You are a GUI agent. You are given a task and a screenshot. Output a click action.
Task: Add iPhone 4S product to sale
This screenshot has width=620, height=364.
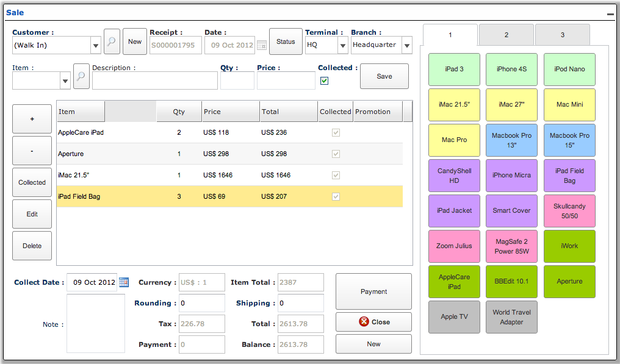click(x=511, y=69)
